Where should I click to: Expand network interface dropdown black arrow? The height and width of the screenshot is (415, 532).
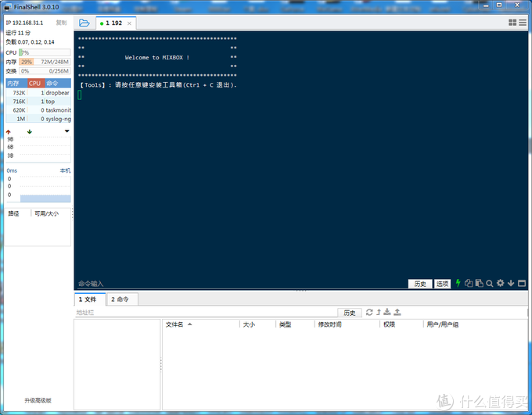[66, 131]
